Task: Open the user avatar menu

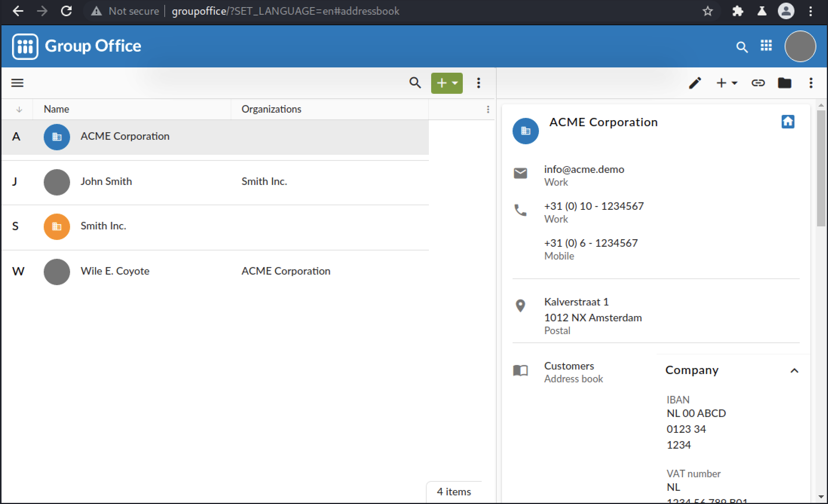Action: click(x=800, y=46)
